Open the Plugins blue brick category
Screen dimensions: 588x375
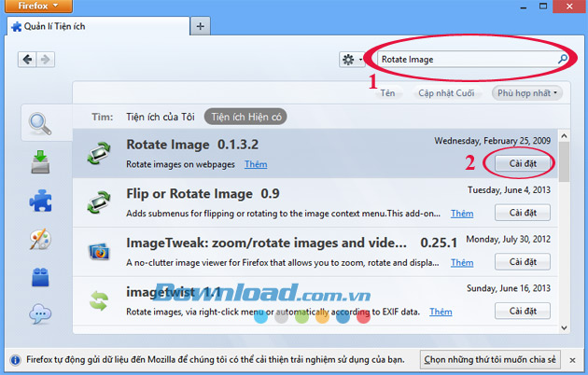coord(40,277)
